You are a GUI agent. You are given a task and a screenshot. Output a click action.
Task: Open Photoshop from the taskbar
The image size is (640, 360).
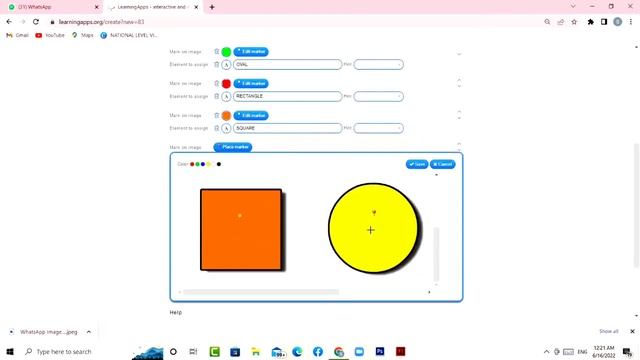click(x=380, y=351)
